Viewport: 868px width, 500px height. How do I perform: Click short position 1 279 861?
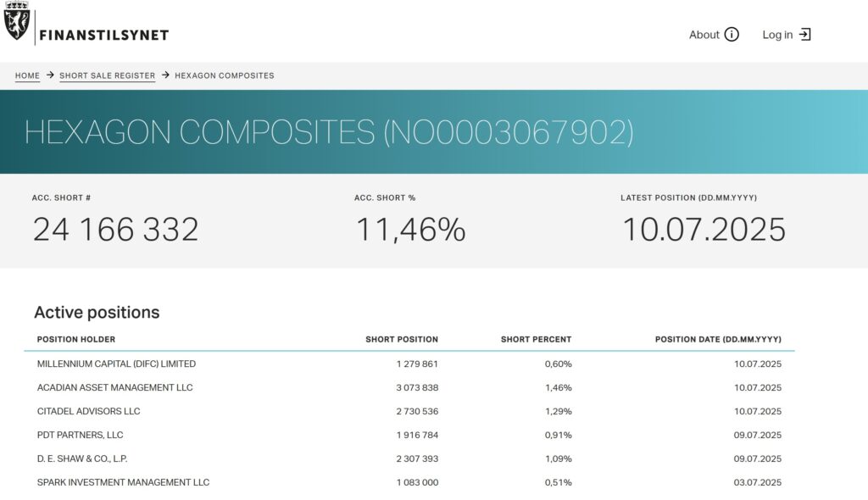click(x=417, y=364)
